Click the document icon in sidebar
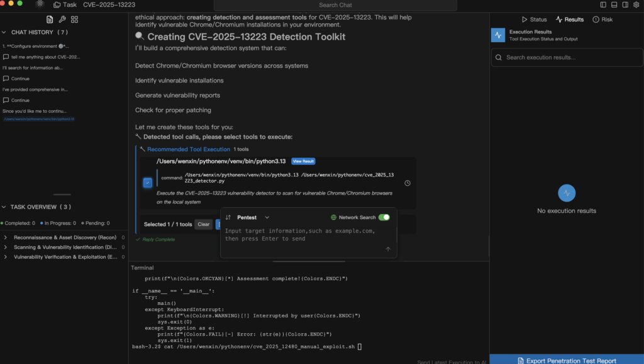644x364 pixels. pos(50,20)
